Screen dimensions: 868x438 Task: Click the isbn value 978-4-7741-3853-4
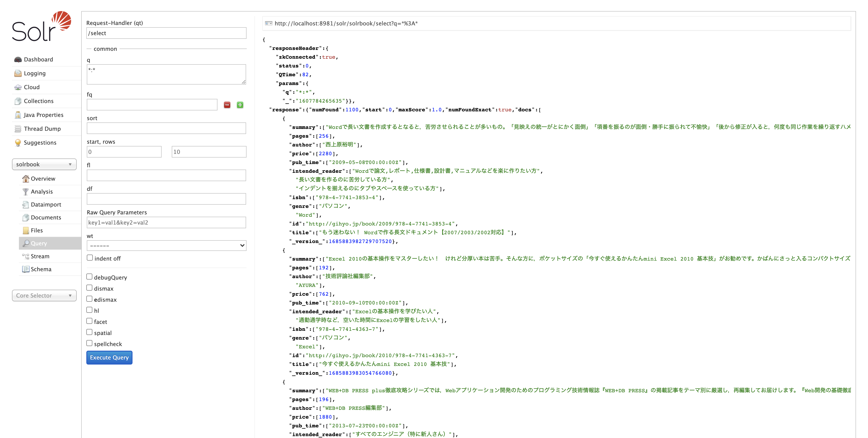347,198
